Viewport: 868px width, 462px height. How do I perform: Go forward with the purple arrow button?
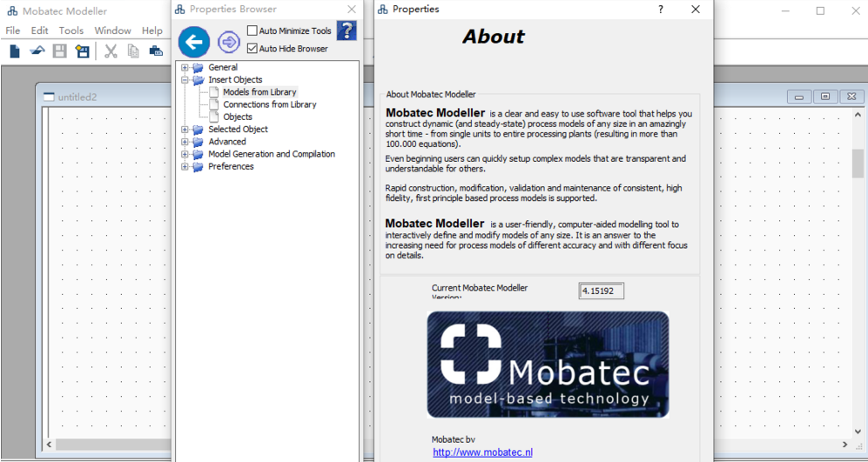pos(229,42)
